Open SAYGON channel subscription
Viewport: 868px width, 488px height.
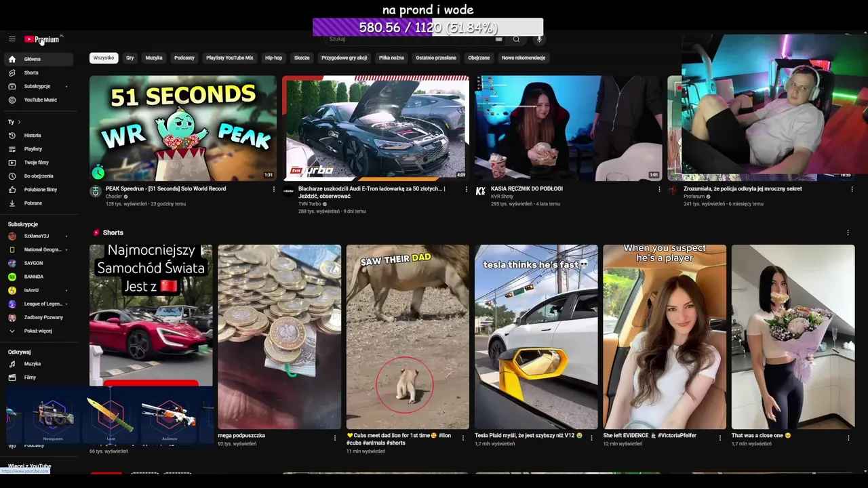pos(39,263)
